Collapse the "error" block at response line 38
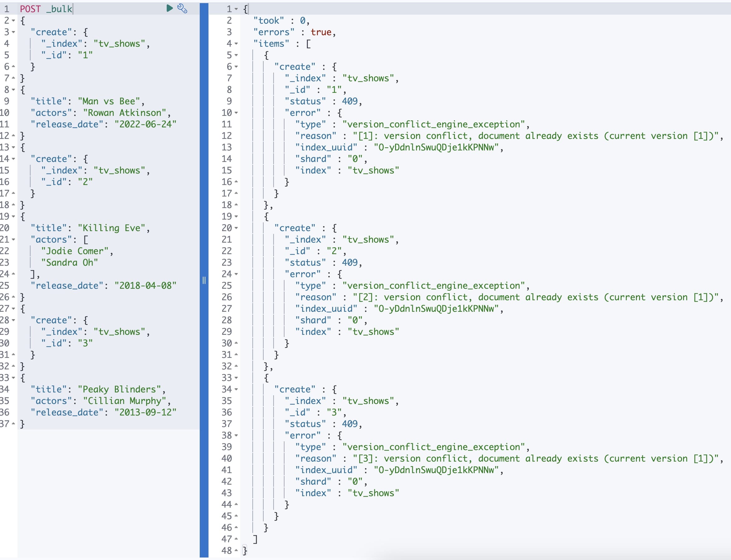This screenshot has height=560, width=731. tap(236, 435)
